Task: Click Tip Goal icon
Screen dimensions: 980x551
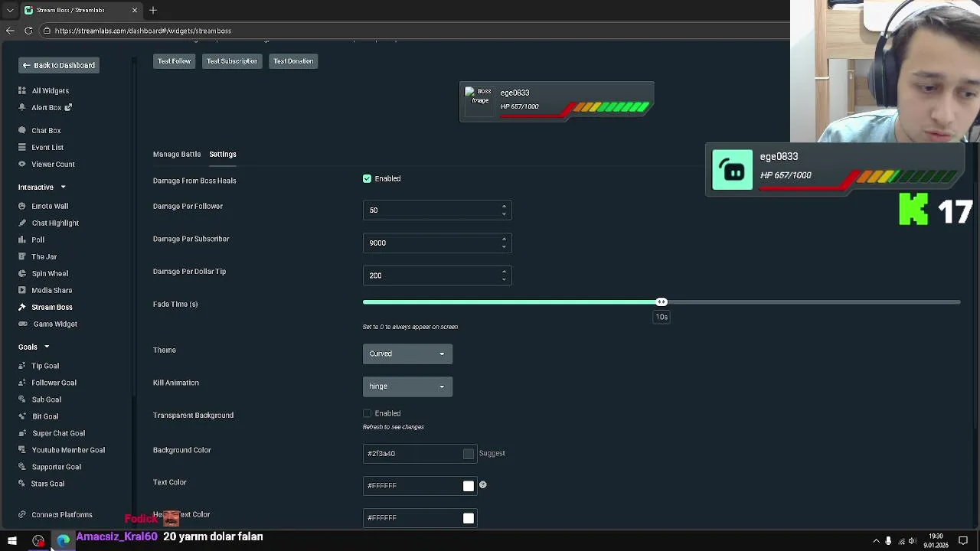Action: 22,366
